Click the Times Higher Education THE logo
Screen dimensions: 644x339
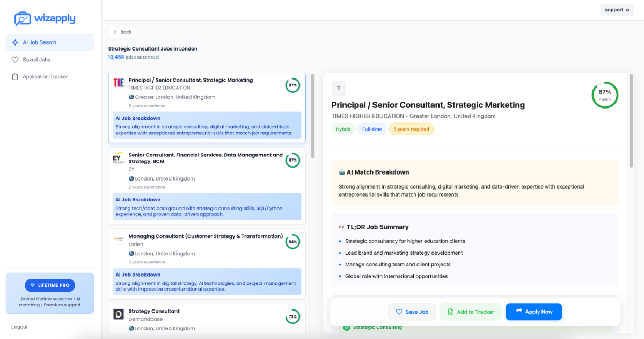tap(119, 83)
